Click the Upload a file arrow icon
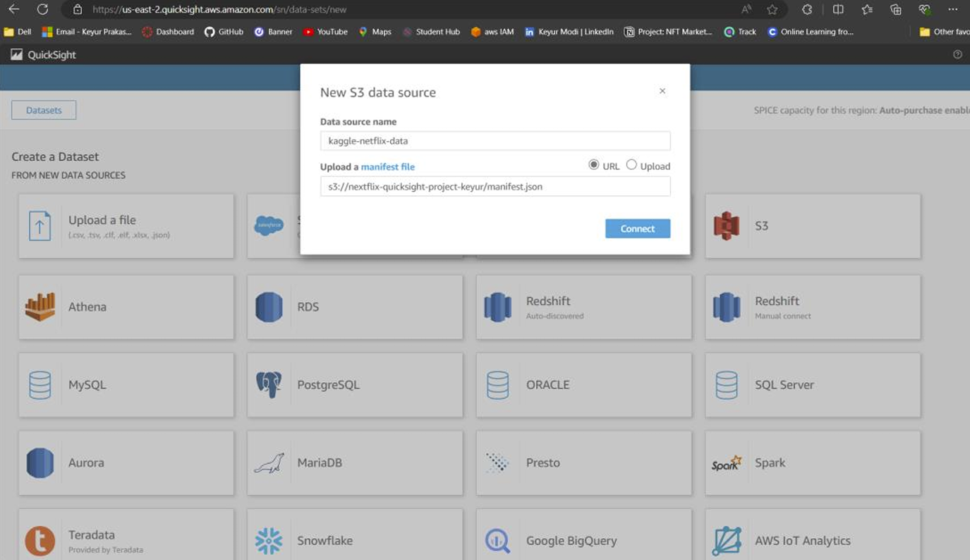970x560 pixels. (x=40, y=226)
